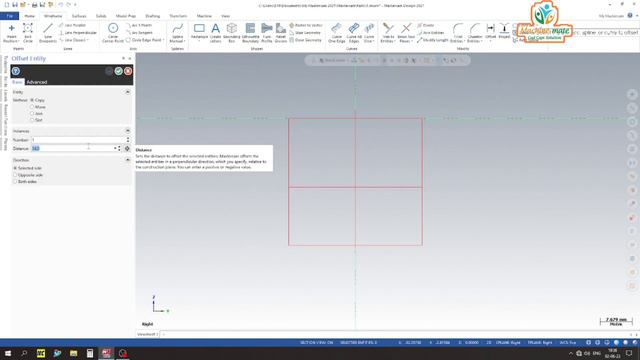
Task: Collapse the Entity section
Action: (x=128, y=92)
